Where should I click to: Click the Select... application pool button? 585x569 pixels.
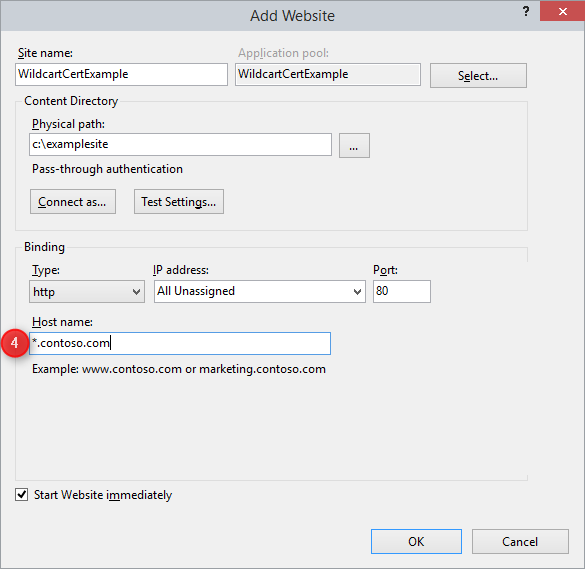point(478,76)
